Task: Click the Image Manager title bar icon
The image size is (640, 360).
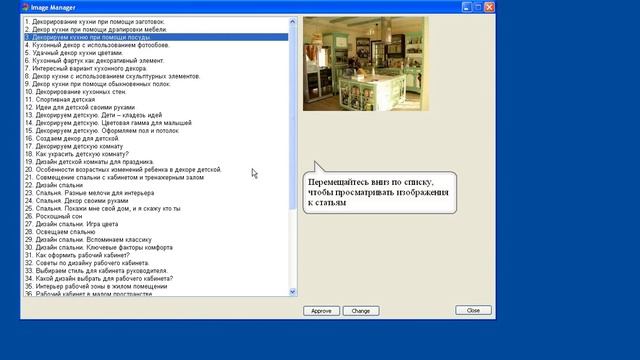Action: tap(26, 7)
